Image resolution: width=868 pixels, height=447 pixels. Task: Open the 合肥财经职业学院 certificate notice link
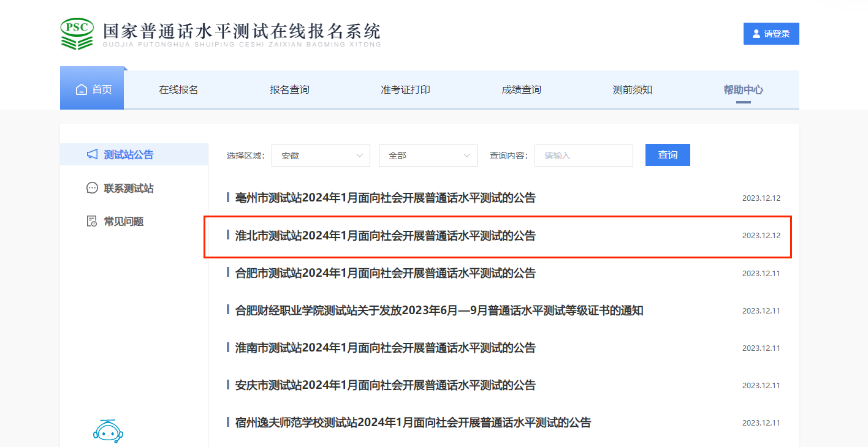439,310
